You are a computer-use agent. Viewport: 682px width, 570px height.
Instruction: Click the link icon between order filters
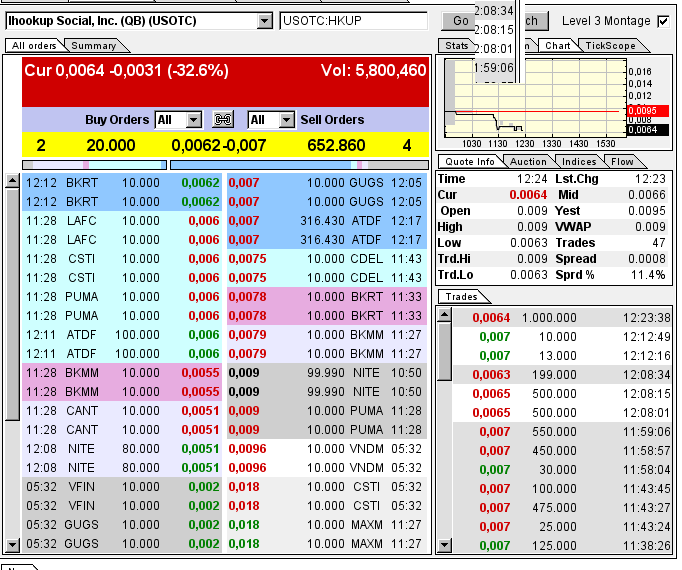point(222,120)
